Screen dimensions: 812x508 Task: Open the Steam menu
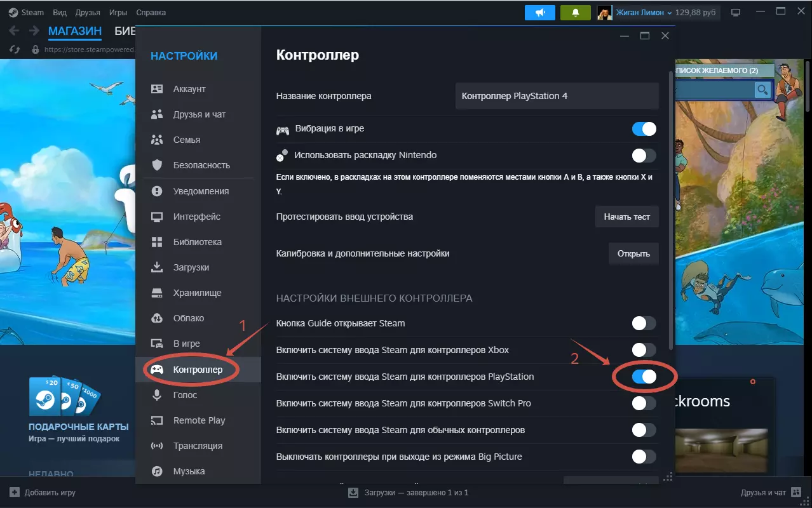[33, 12]
